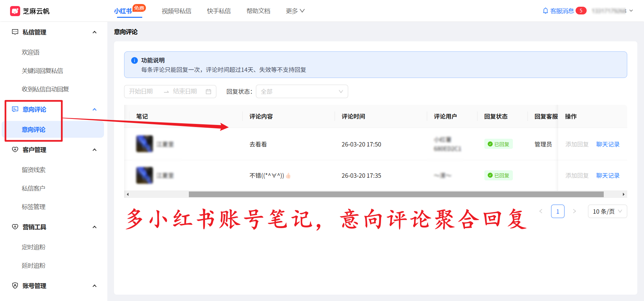Click the 功能说明 info icon
The width and height of the screenshot is (644, 301).
(x=135, y=60)
